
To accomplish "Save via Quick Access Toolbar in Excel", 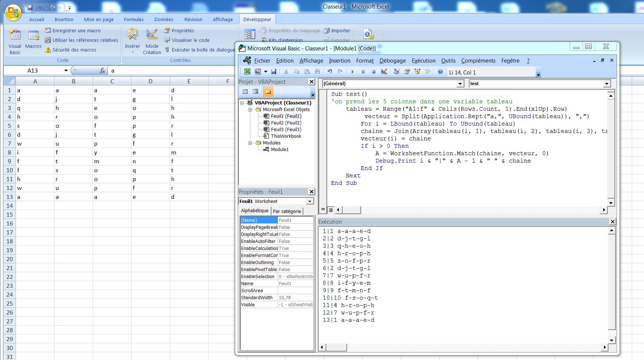I will tap(30, 7).
